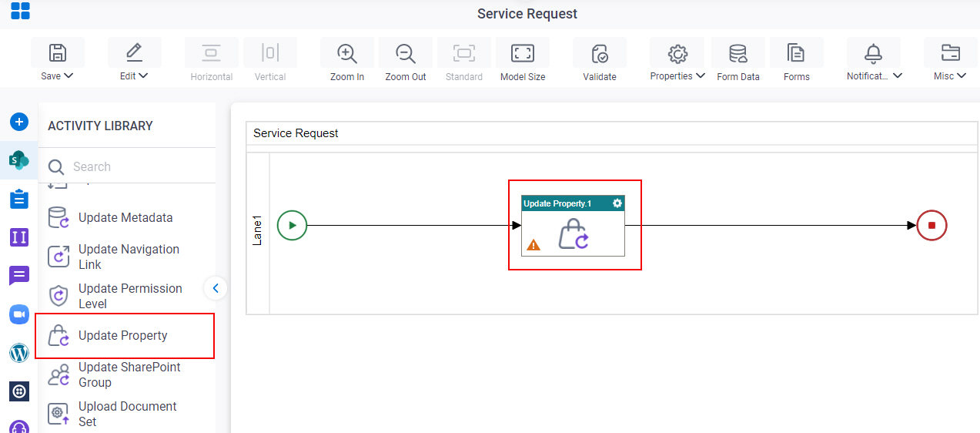Expand the Edit dropdown arrow
The height and width of the screenshot is (433, 980).
[143, 76]
